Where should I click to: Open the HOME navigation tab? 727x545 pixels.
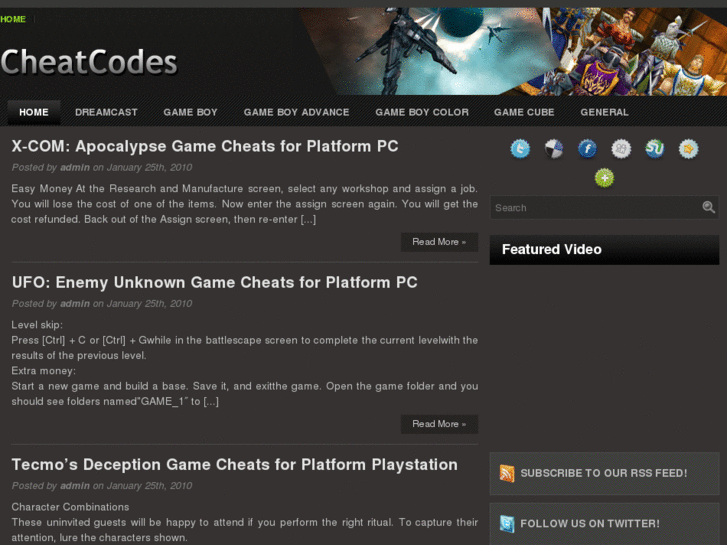[x=34, y=112]
